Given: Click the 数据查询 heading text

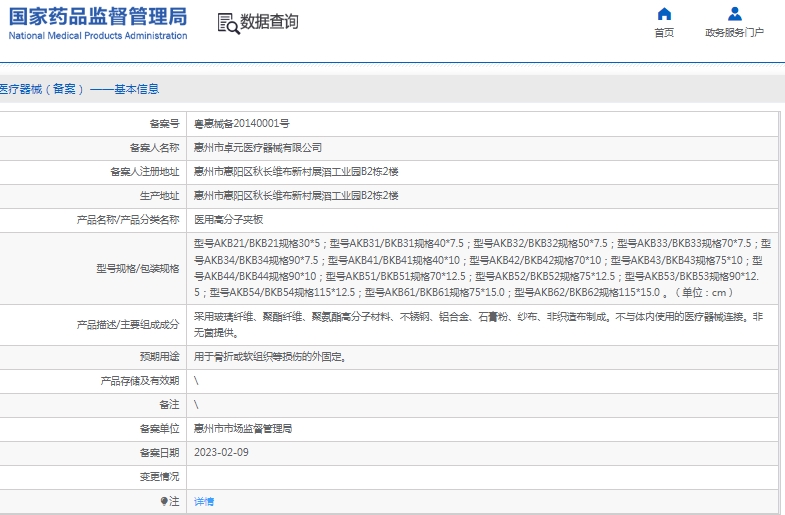Looking at the screenshot, I should (x=269, y=22).
